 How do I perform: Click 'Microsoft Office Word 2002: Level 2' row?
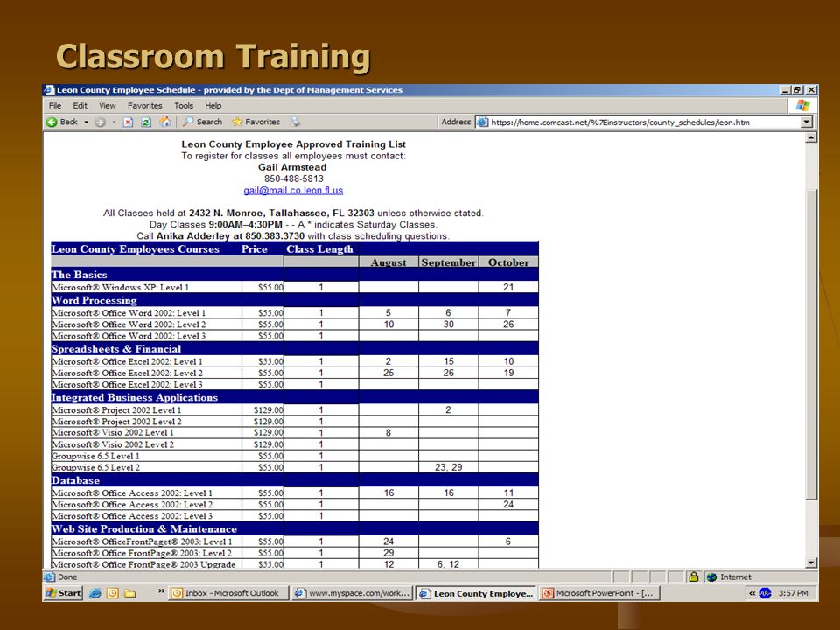295,324
